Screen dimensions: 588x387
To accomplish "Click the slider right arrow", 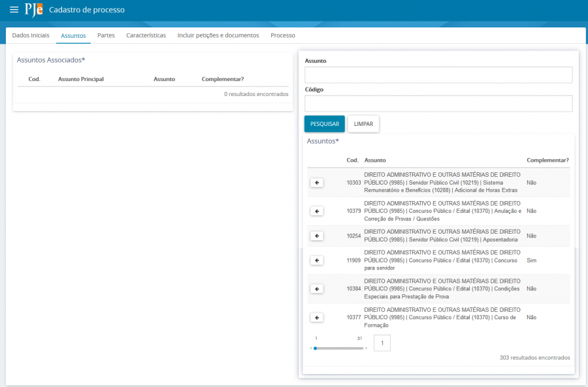I will tap(367, 348).
